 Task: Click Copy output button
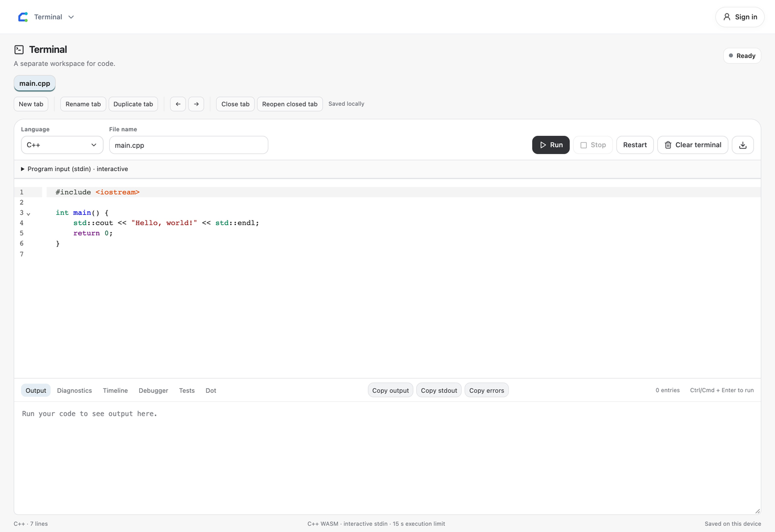point(391,390)
